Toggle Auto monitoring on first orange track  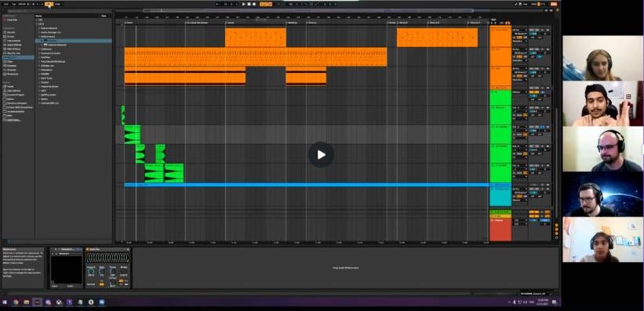click(519, 38)
